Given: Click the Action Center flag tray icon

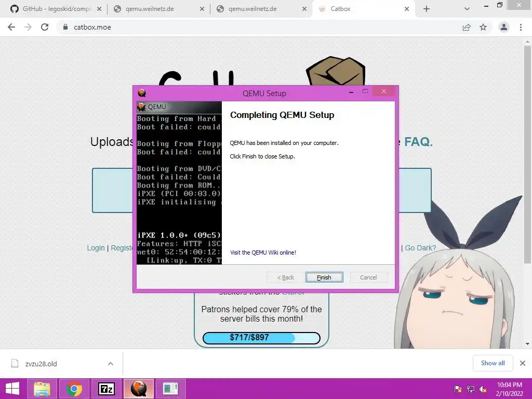Looking at the screenshot, I should pyautogui.click(x=458, y=390).
